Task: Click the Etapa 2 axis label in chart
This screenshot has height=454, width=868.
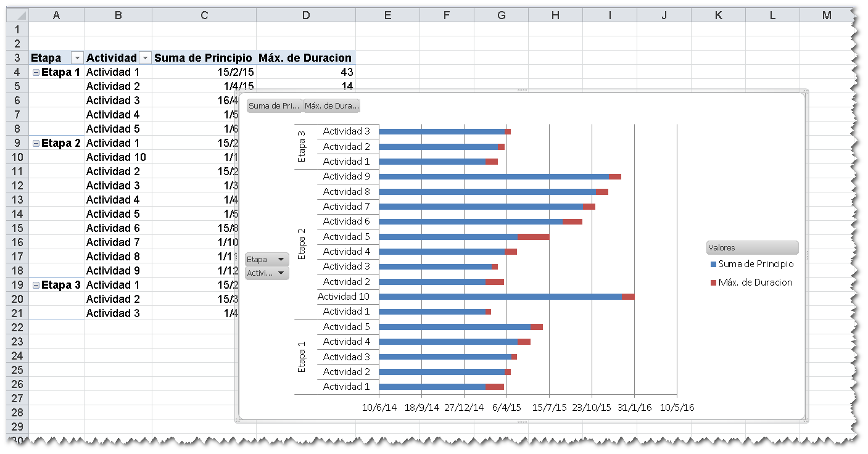Action: 302,244
